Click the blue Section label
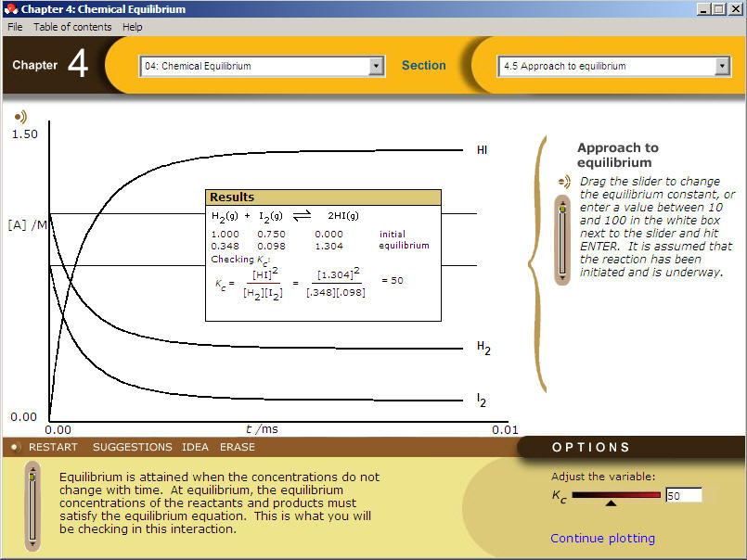The height and width of the screenshot is (560, 747). coord(423,66)
